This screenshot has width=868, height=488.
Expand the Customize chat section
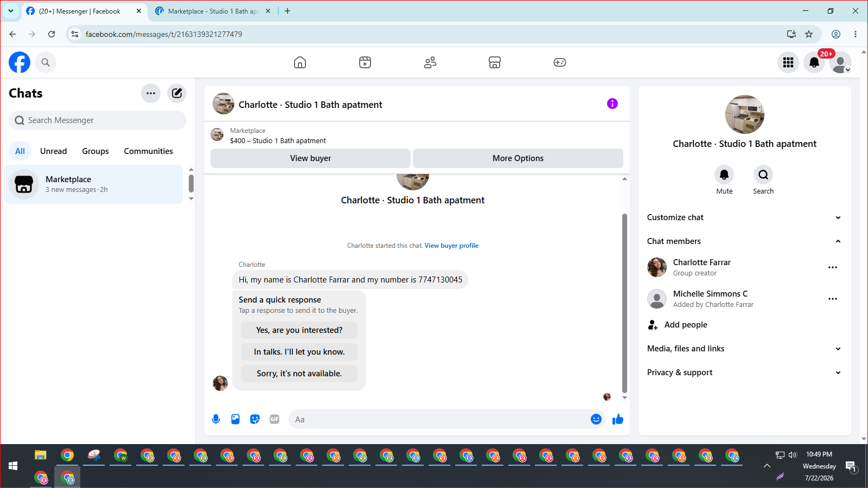pyautogui.click(x=744, y=217)
